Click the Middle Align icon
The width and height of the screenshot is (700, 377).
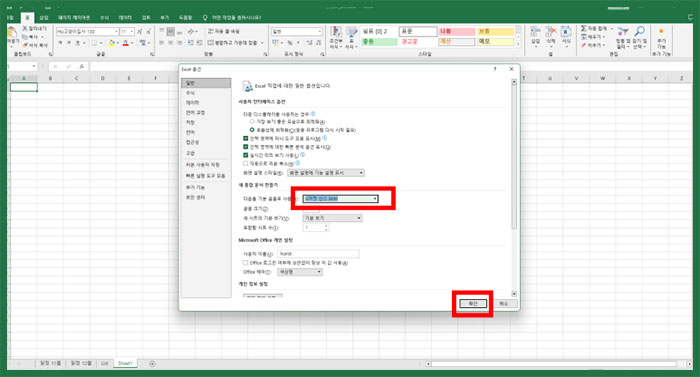pyautogui.click(x=171, y=32)
